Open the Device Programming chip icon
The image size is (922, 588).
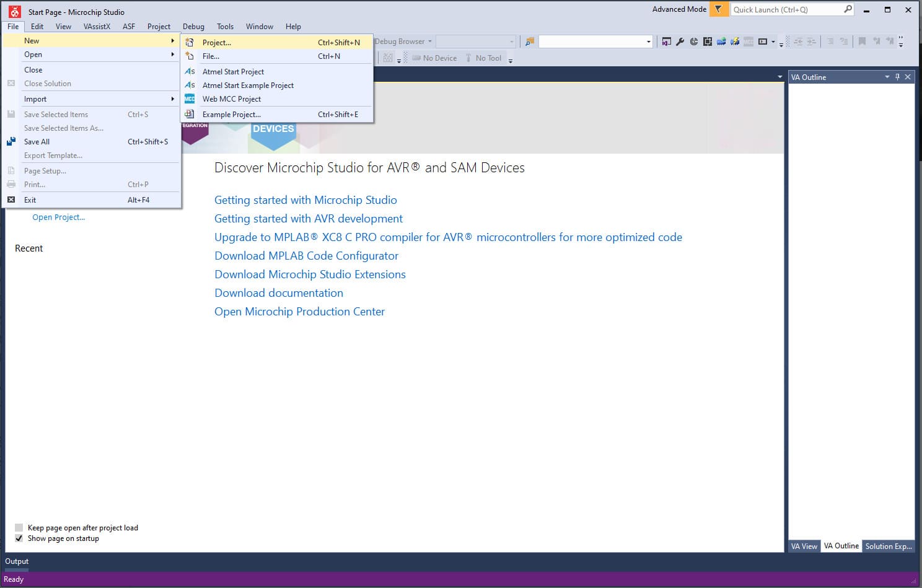pyautogui.click(x=708, y=42)
